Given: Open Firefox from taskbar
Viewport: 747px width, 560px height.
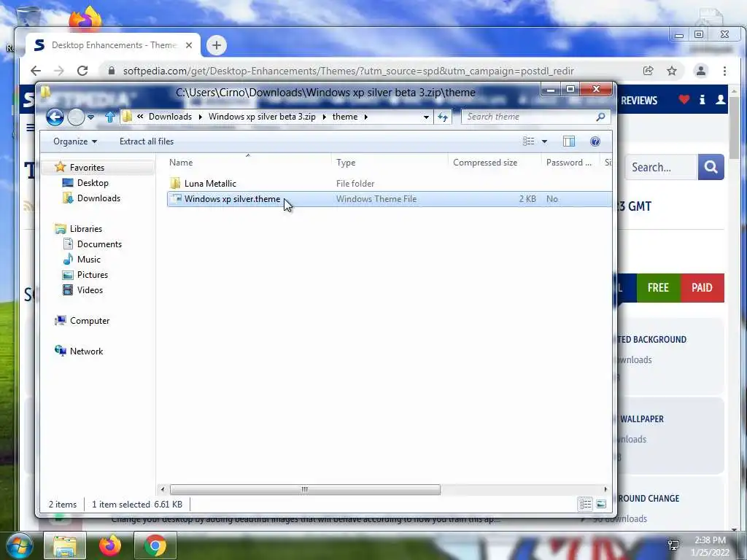Looking at the screenshot, I should [110, 545].
